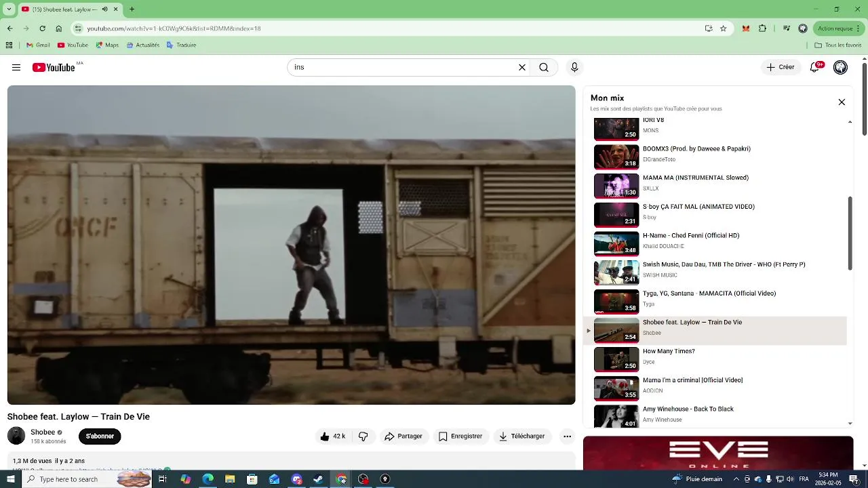Open YouTube notifications bell

point(815,67)
